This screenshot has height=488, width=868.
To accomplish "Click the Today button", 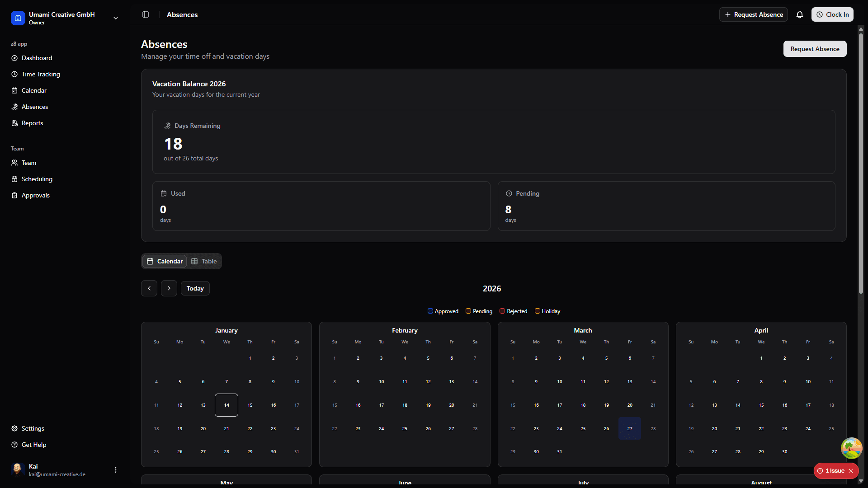I will pos(195,288).
